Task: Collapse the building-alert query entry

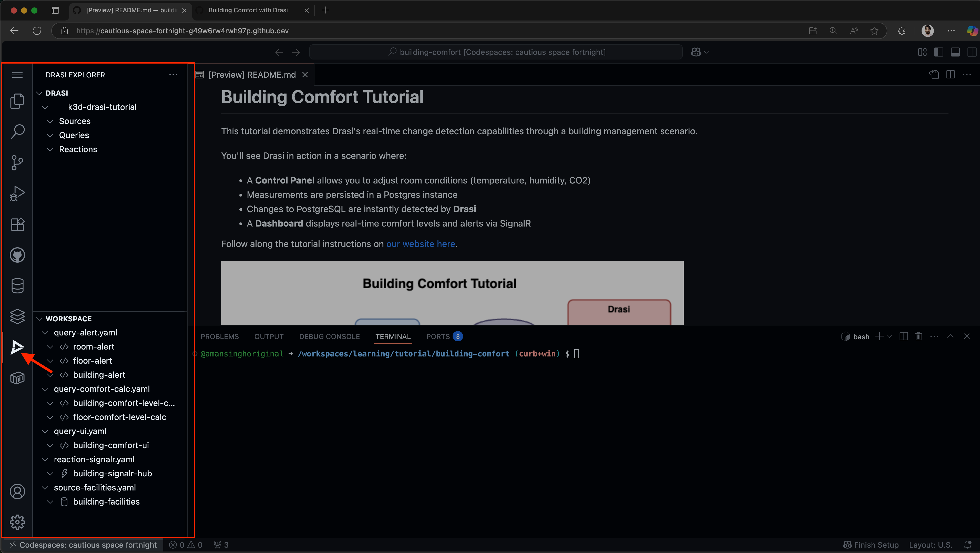Action: [50, 375]
